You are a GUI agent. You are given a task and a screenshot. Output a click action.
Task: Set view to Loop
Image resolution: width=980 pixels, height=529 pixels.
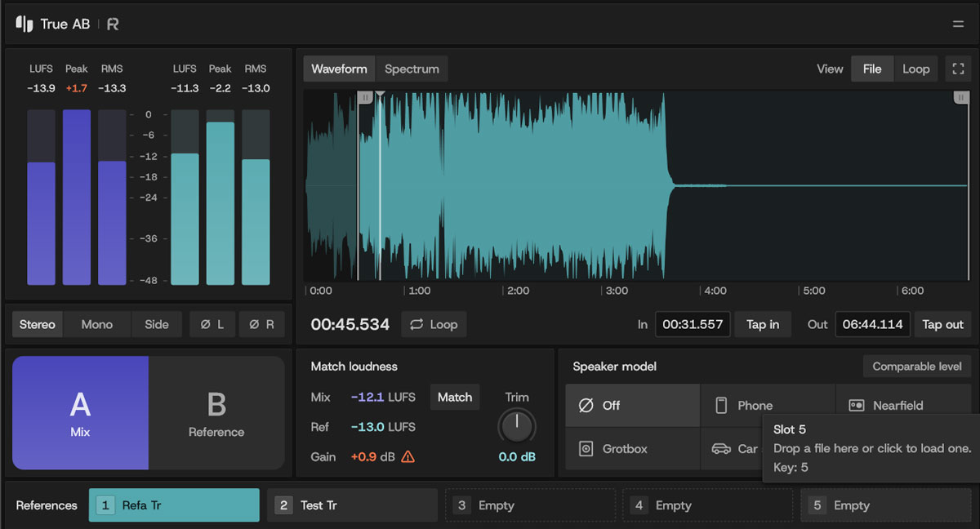pos(916,69)
